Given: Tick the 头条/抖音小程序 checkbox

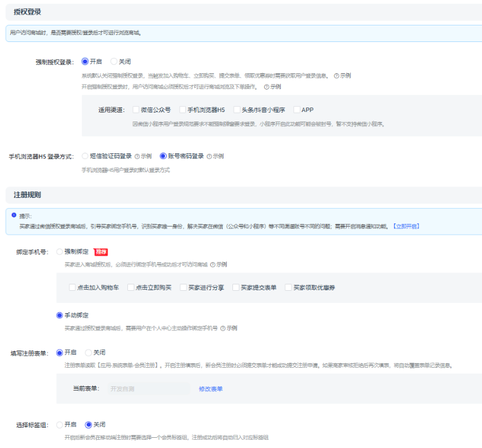Looking at the screenshot, I should 237,110.
